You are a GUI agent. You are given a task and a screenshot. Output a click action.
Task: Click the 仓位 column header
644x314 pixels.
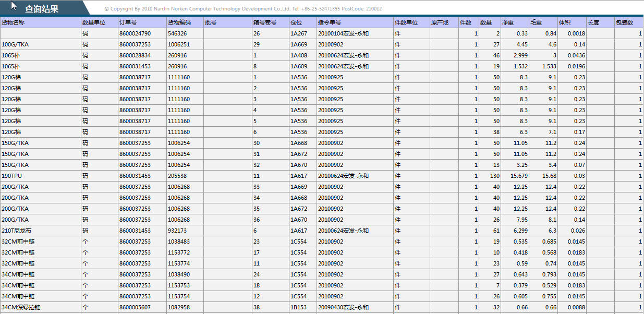tap(296, 23)
